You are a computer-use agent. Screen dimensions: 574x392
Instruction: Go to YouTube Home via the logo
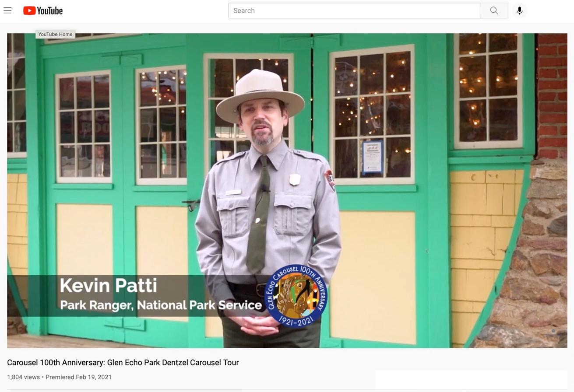click(43, 10)
